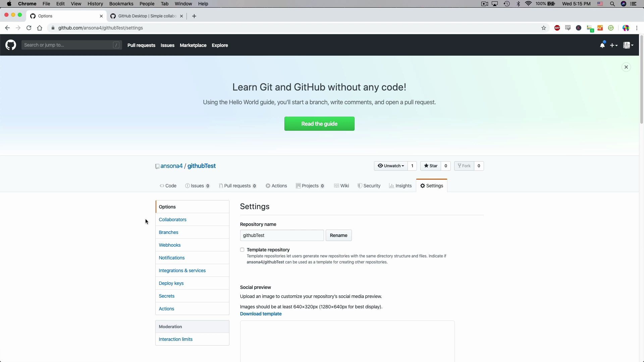
Task: Open the notifications bell icon
Action: point(602,45)
